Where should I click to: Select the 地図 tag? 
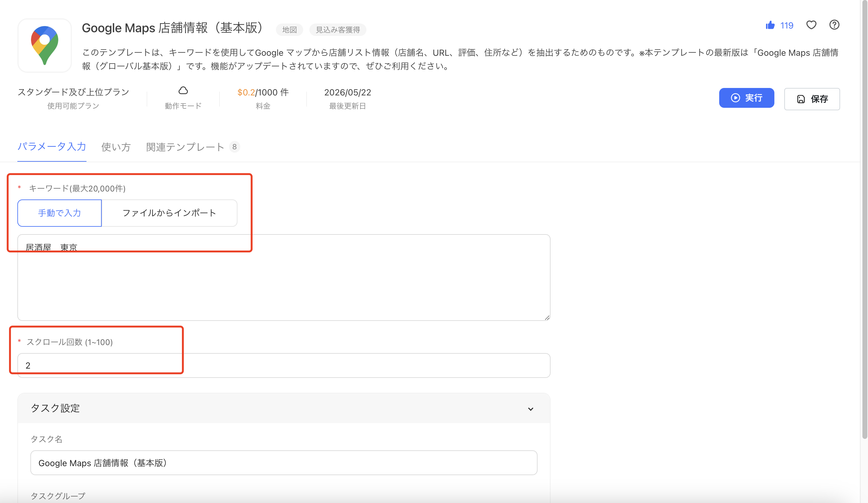tap(289, 30)
